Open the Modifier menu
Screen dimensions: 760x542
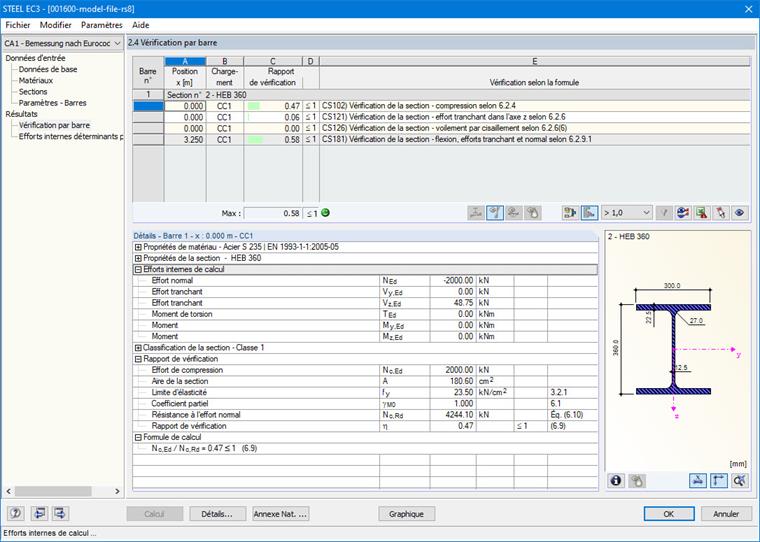55,25
